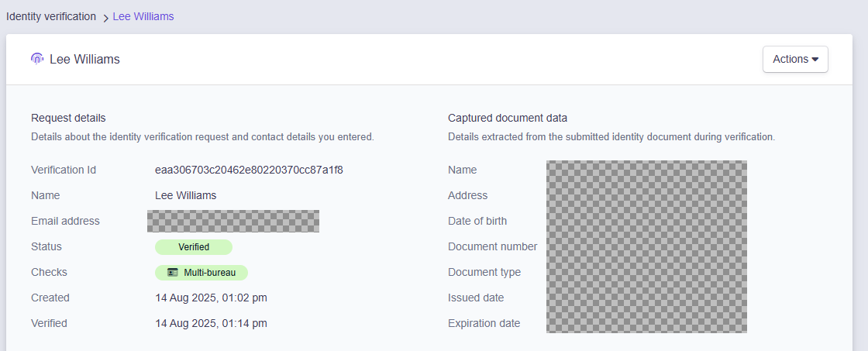Click the Created date 01:02 pm value

pyautogui.click(x=211, y=298)
